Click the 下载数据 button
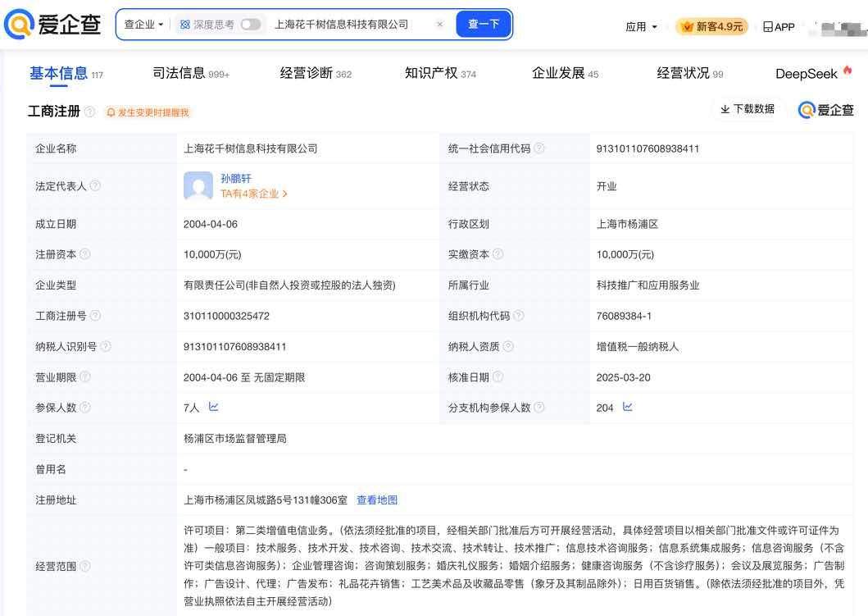 pos(748,109)
